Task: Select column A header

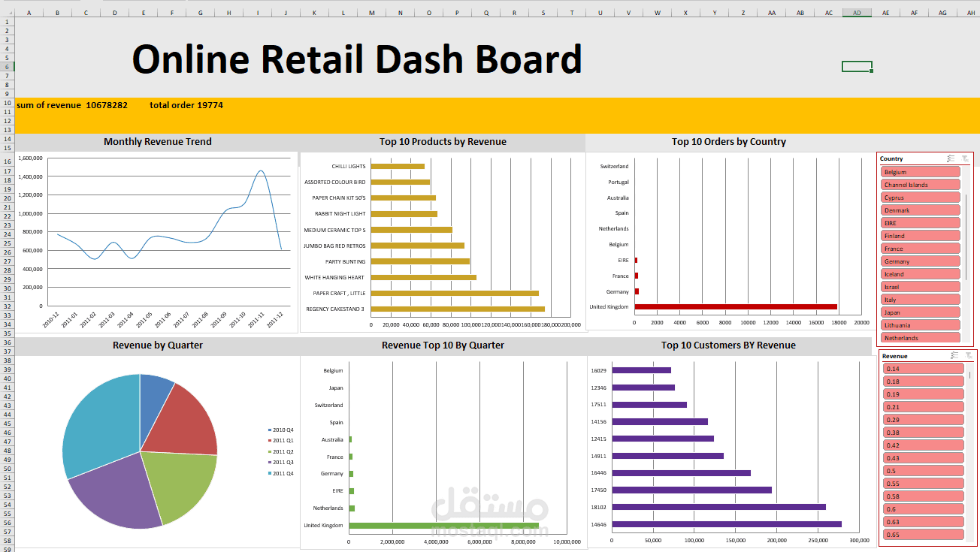Action: click(29, 13)
